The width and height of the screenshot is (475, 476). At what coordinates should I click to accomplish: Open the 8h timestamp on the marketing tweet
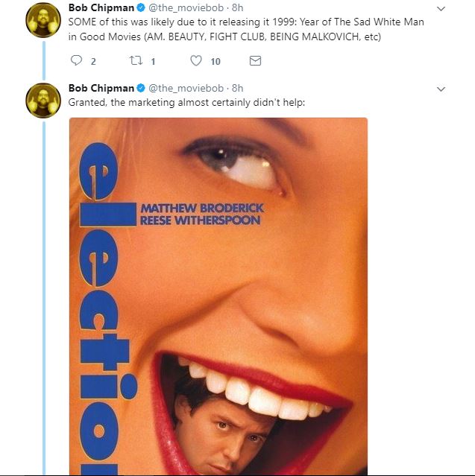click(236, 88)
